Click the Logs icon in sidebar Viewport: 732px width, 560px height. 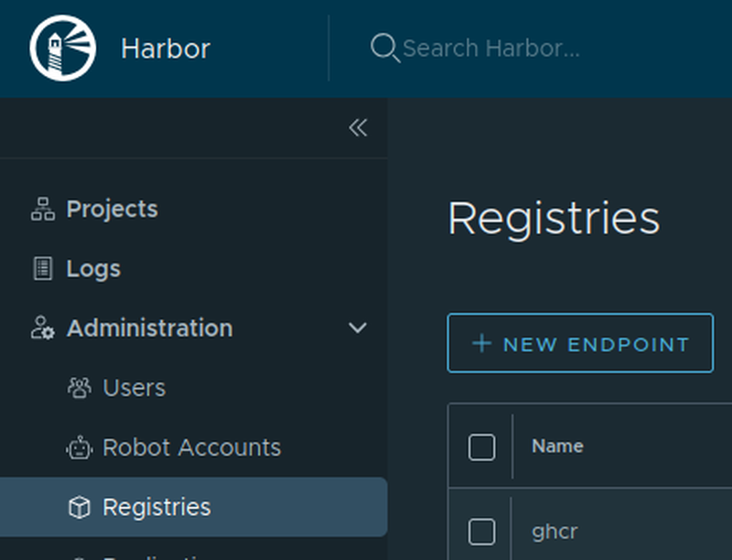pos(43,269)
